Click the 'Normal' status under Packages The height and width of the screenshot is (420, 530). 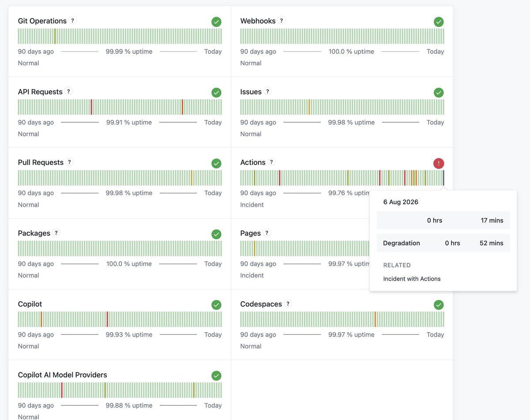point(28,275)
